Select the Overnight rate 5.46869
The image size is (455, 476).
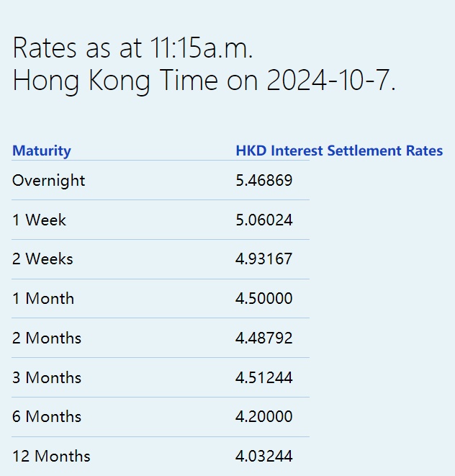click(x=264, y=180)
